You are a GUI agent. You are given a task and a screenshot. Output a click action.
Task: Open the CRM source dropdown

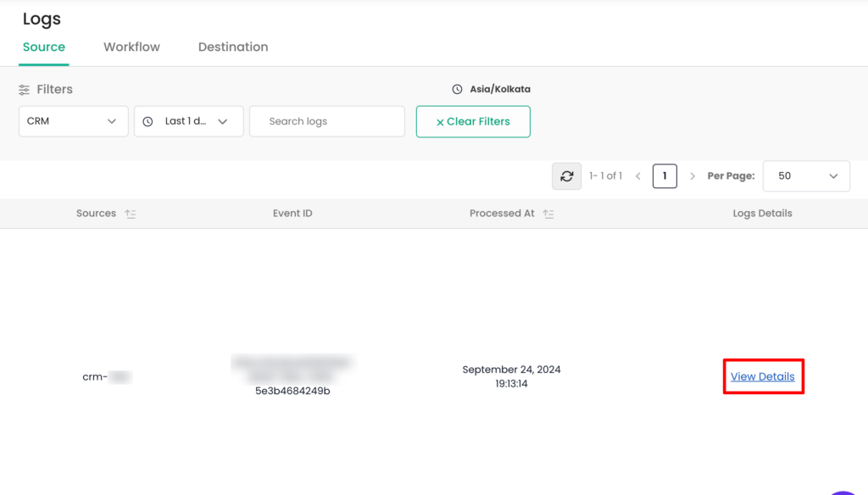coord(74,121)
